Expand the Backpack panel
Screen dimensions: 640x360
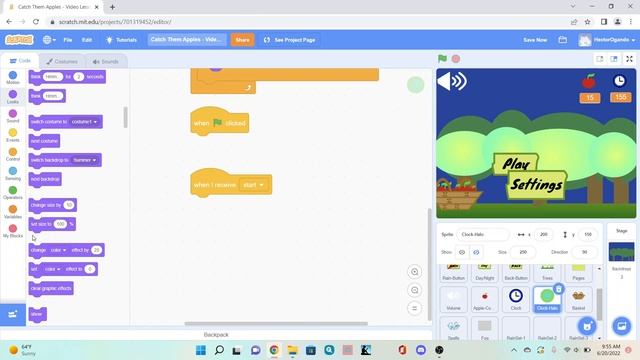coord(216,335)
